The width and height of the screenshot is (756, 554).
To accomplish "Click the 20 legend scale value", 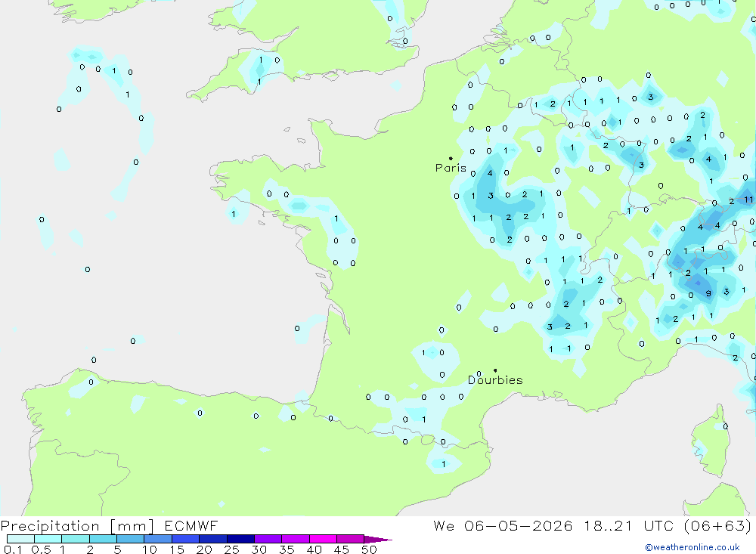I will point(204,549).
